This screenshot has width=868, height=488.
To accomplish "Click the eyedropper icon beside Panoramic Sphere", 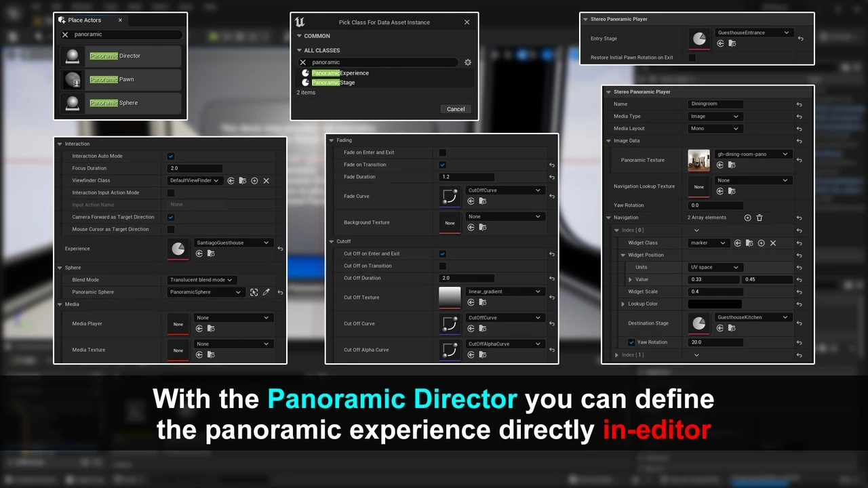I will pyautogui.click(x=267, y=292).
